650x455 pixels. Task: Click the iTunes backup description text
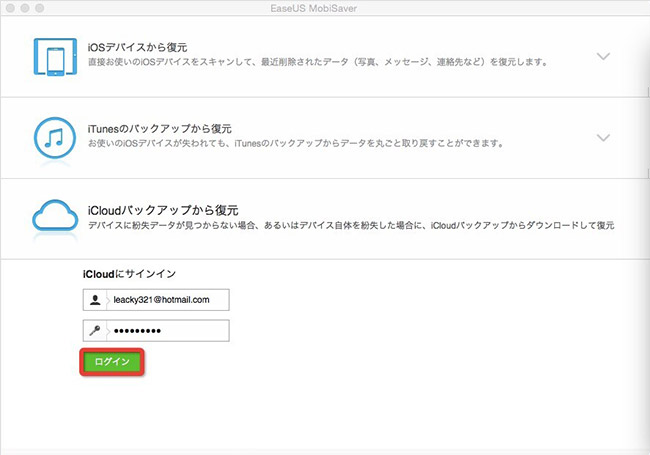(296, 143)
